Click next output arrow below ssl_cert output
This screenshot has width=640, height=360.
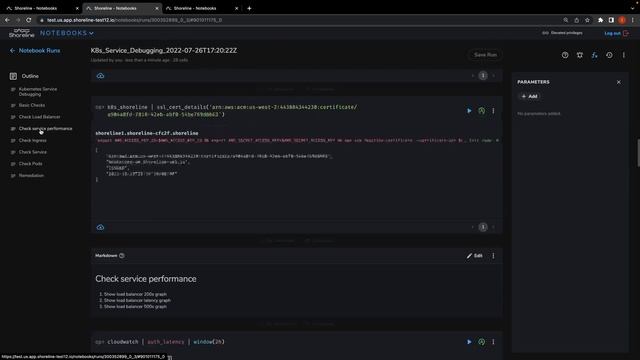point(493,227)
